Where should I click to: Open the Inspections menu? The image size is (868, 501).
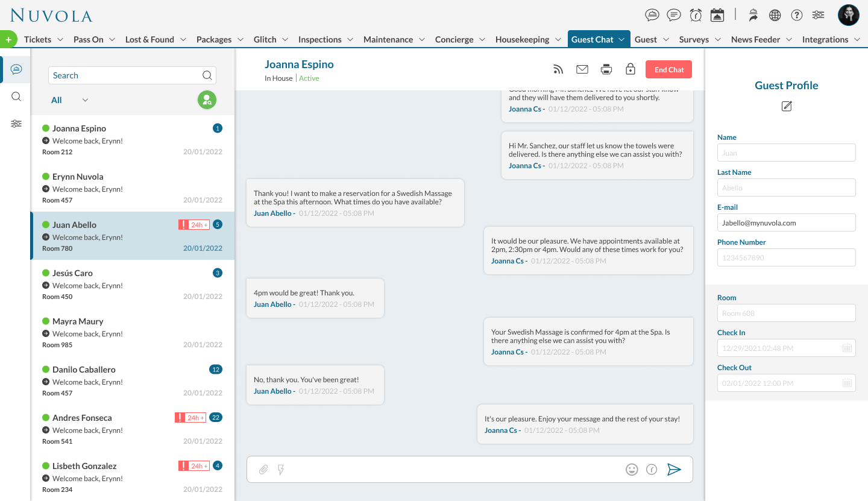coord(326,40)
